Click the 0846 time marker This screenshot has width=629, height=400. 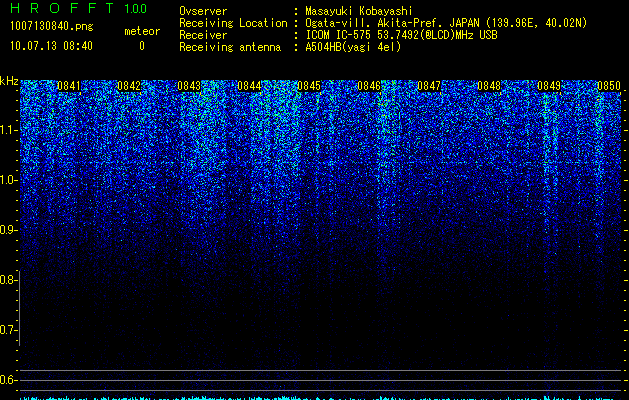369,86
